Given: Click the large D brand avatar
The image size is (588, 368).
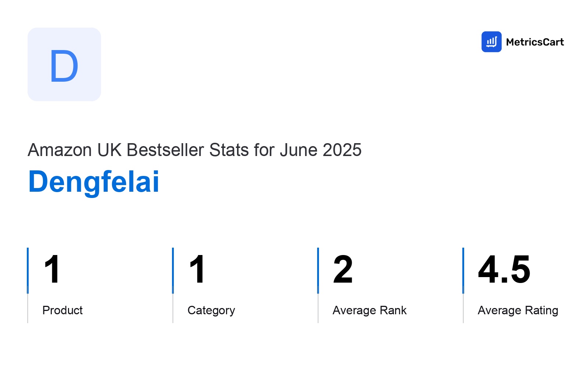Looking at the screenshot, I should pos(64,64).
